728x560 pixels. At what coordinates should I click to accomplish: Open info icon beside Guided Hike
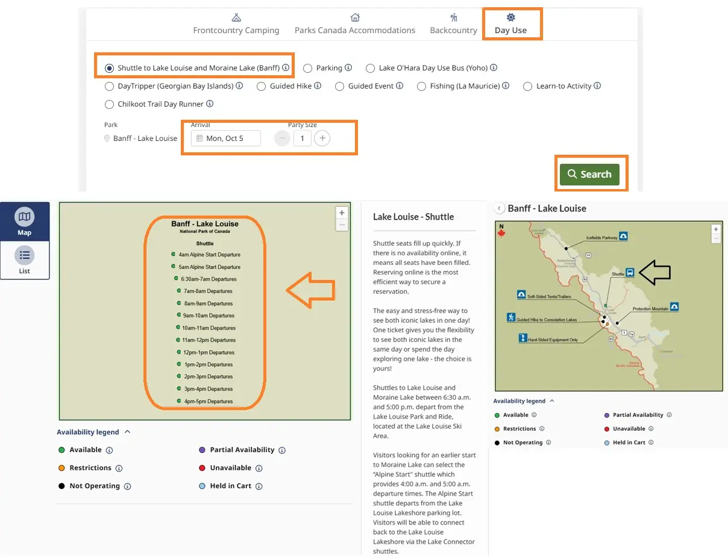(318, 86)
